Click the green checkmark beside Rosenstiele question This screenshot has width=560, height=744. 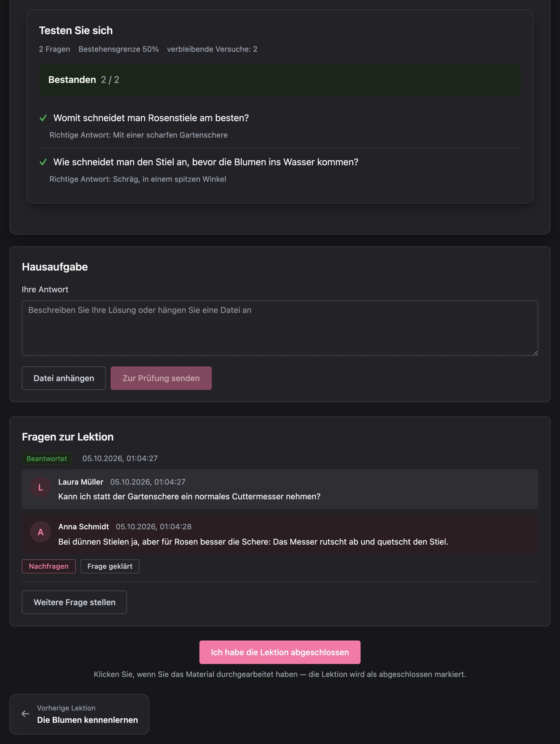[43, 118]
